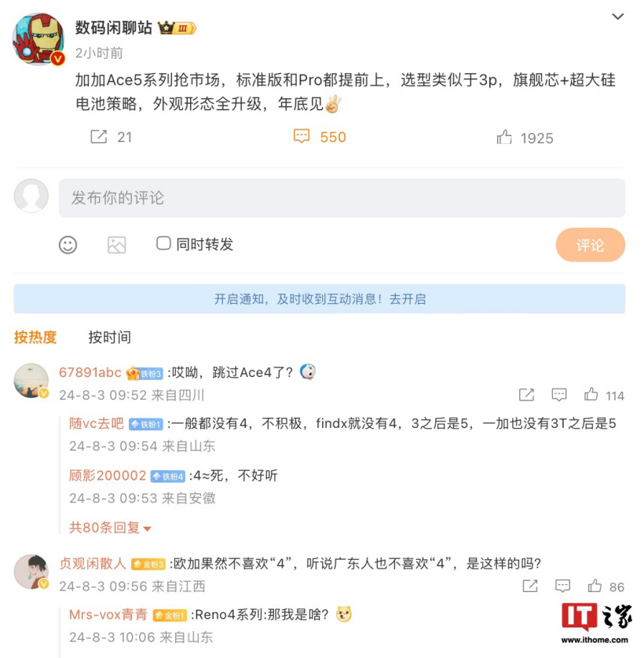Repost 贞观闲散人's comment via share icon
The height and width of the screenshot is (658, 644).
[530, 586]
